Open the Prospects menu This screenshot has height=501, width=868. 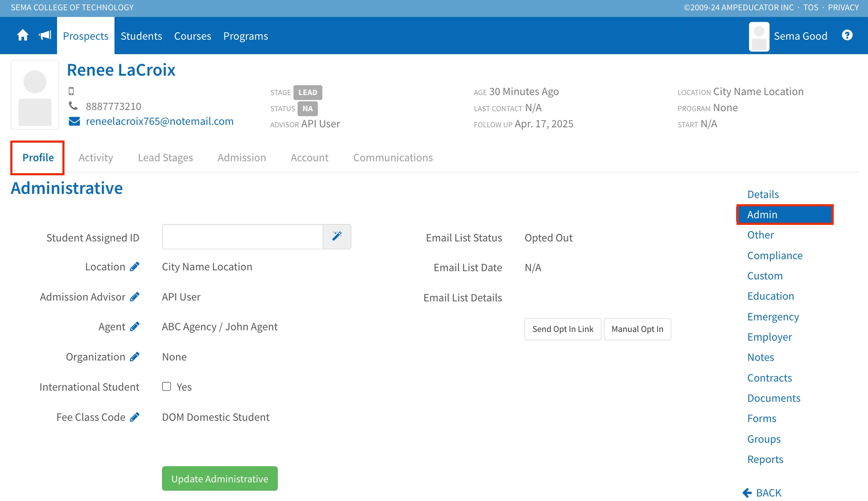[86, 36]
